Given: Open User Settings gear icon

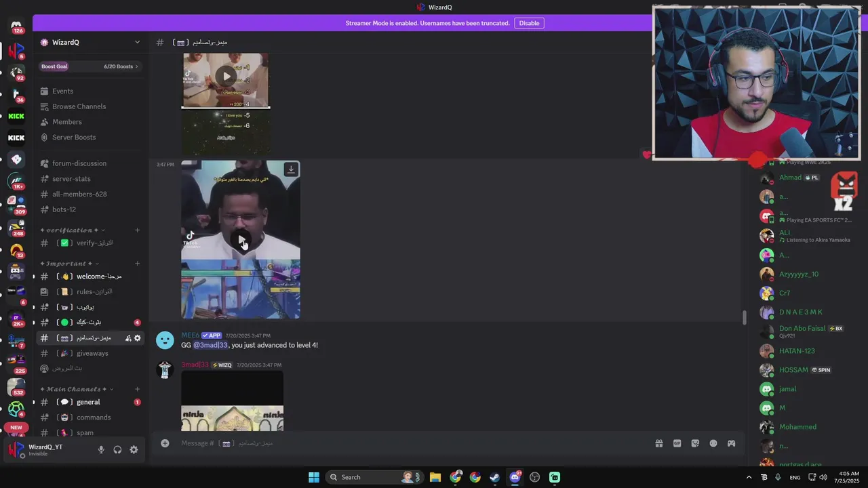Looking at the screenshot, I should click(134, 449).
